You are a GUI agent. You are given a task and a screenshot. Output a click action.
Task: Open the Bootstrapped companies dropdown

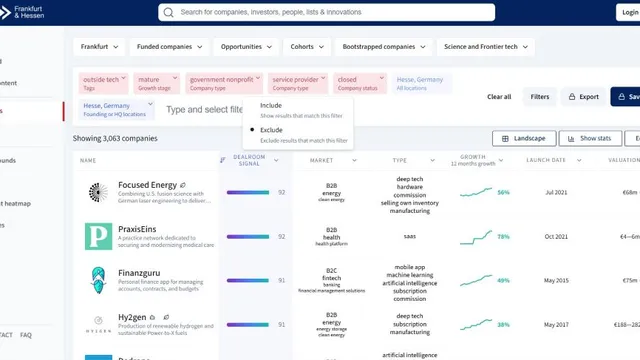click(384, 47)
